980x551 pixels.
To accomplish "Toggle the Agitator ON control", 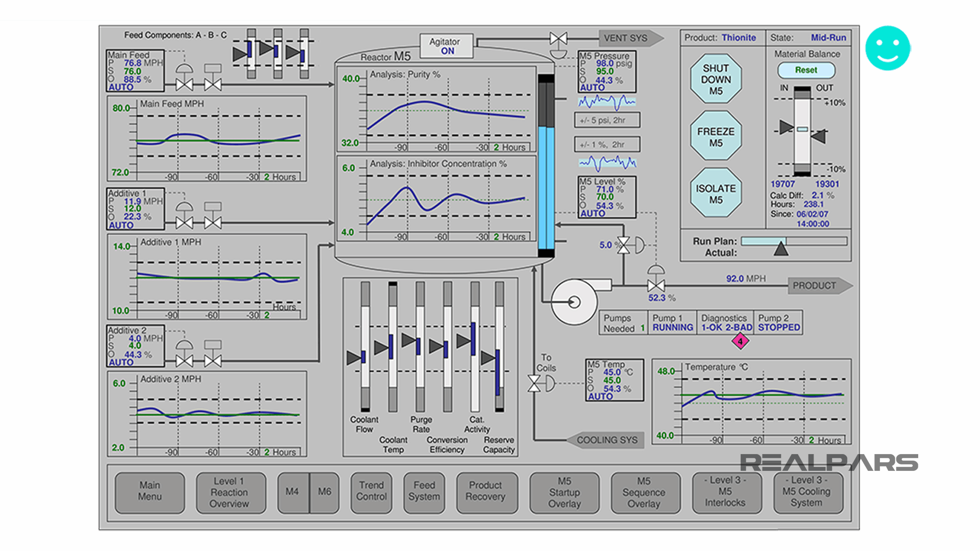I will click(x=445, y=45).
